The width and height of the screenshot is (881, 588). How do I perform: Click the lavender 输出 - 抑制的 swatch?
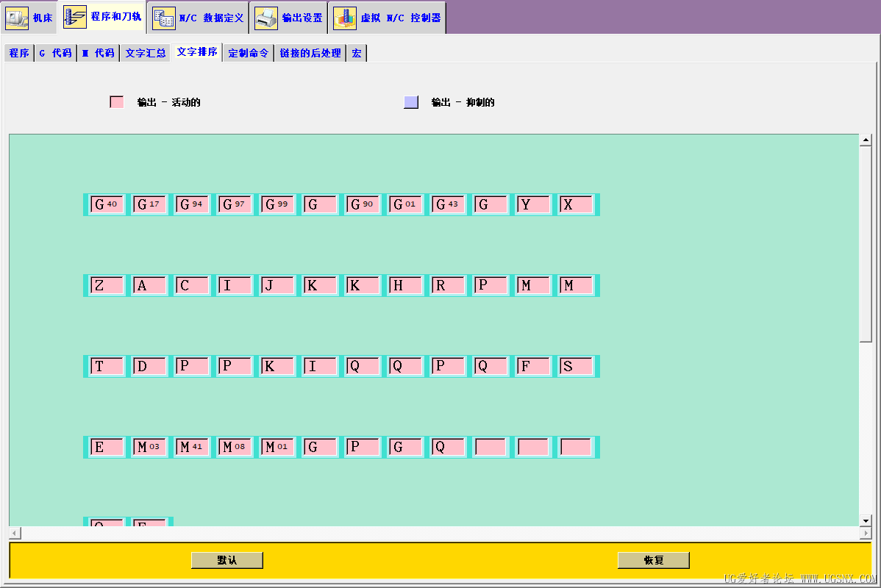[411, 102]
